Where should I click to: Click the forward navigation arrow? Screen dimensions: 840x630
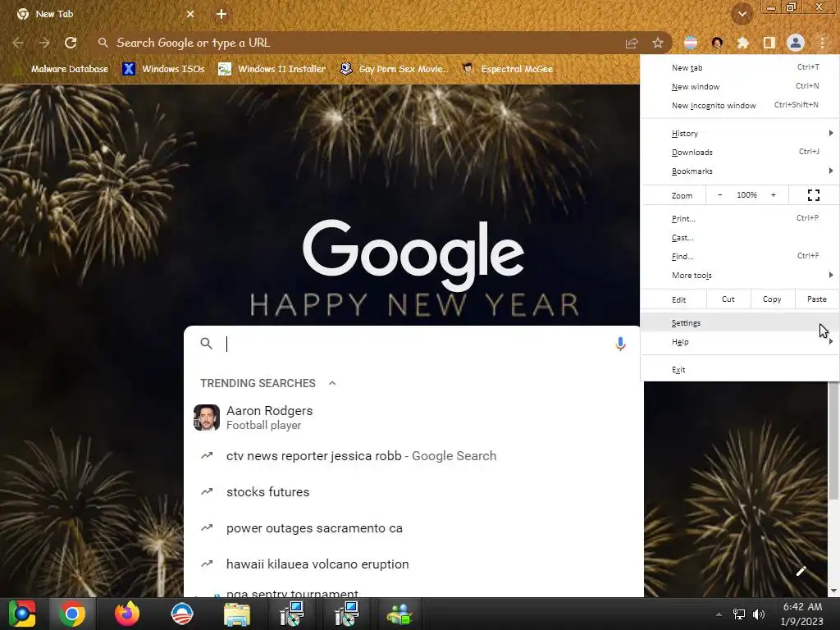(x=44, y=43)
